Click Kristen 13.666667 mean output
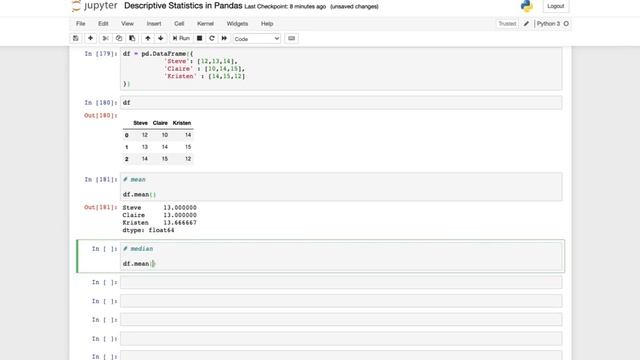 point(160,223)
